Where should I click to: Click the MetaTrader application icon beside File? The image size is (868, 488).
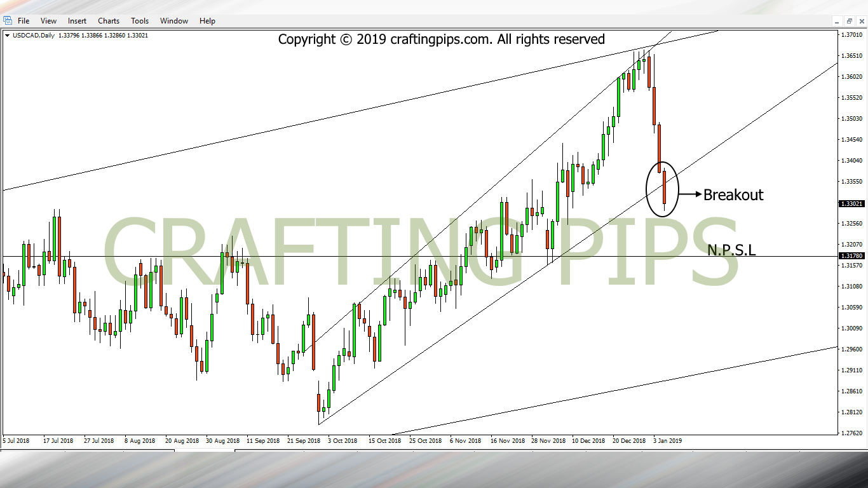(8, 21)
